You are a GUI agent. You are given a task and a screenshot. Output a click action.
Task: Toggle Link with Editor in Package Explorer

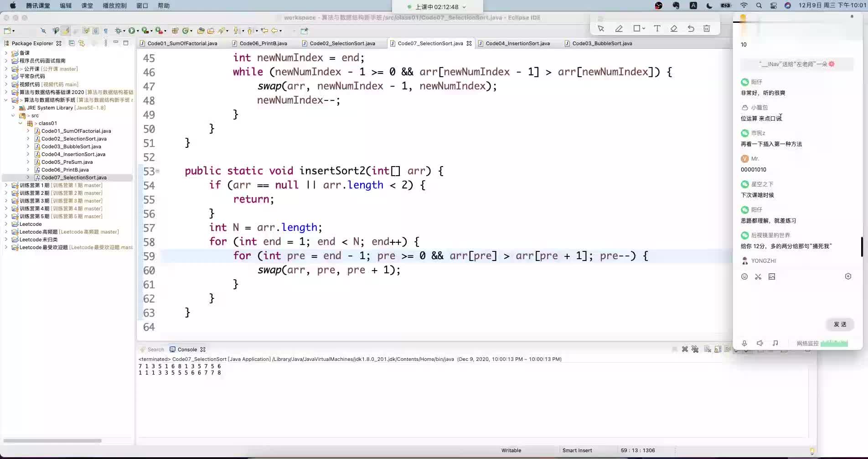point(82,43)
